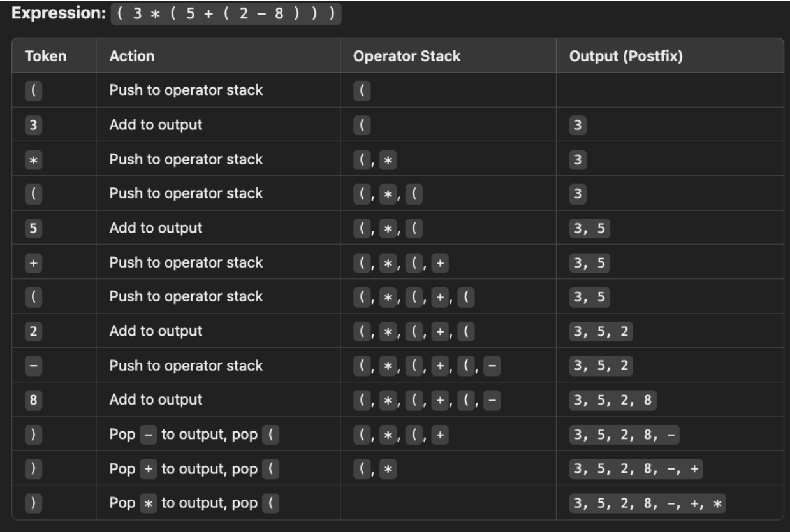The width and height of the screenshot is (790, 532).
Task: Select final output '3, 5, 2, 8, −, +, *'
Action: [647, 503]
